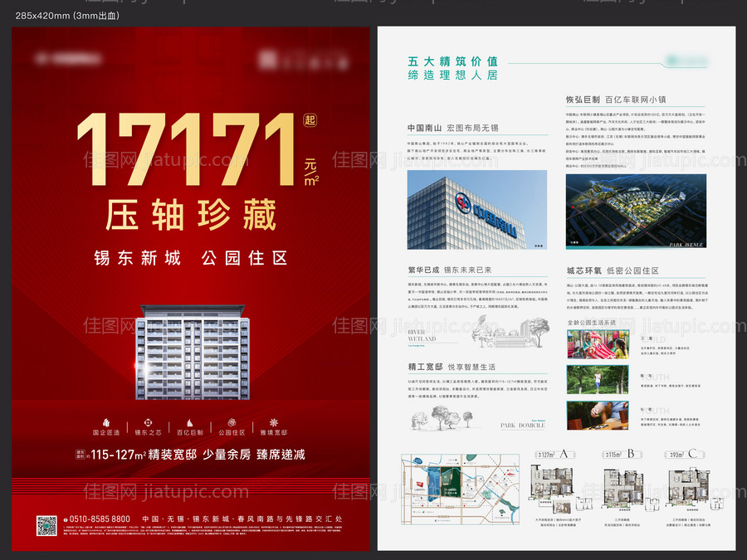Image resolution: width=747 pixels, height=560 pixels.
Task: Select the 百亿巨制 sail-shaped icon
Action: coord(189,422)
